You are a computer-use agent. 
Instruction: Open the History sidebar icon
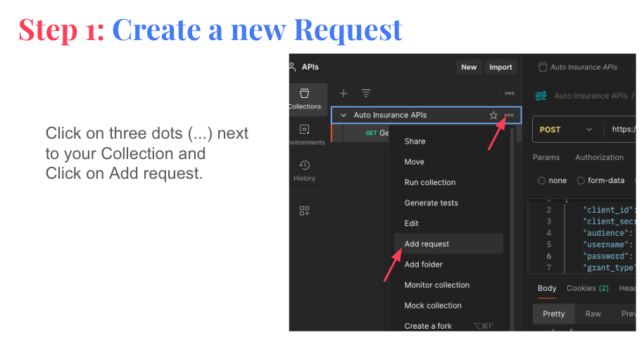304,170
